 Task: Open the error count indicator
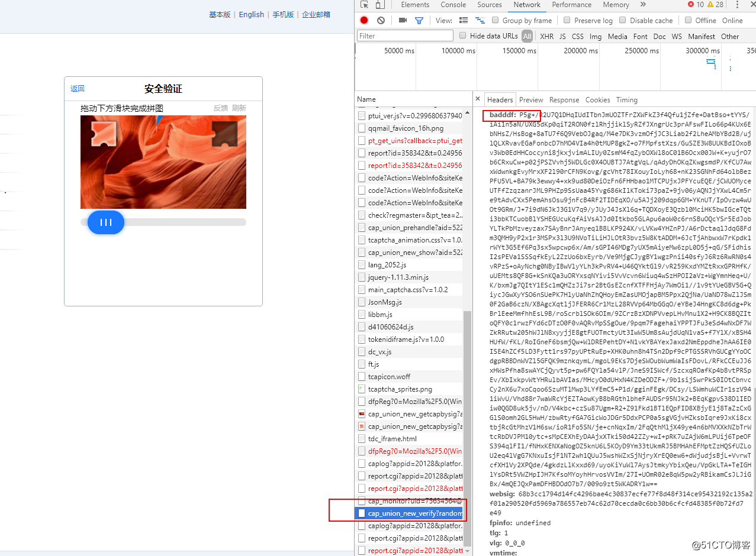(x=696, y=5)
